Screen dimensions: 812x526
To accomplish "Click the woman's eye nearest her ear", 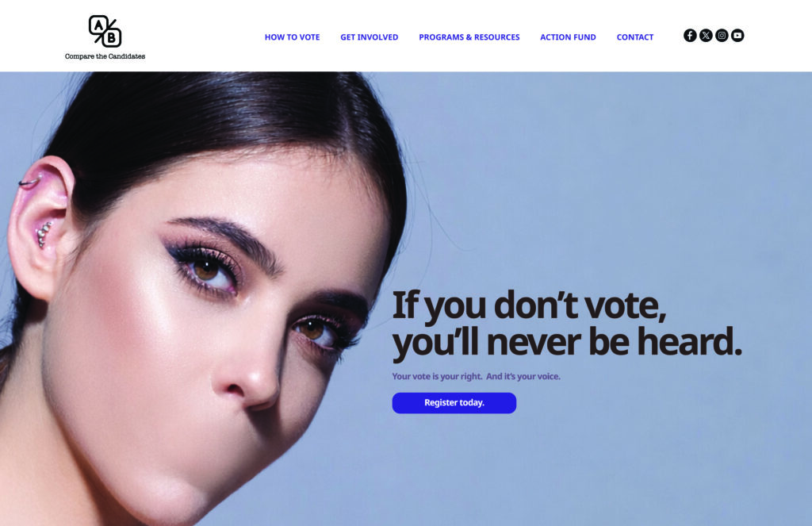I will click(x=207, y=271).
